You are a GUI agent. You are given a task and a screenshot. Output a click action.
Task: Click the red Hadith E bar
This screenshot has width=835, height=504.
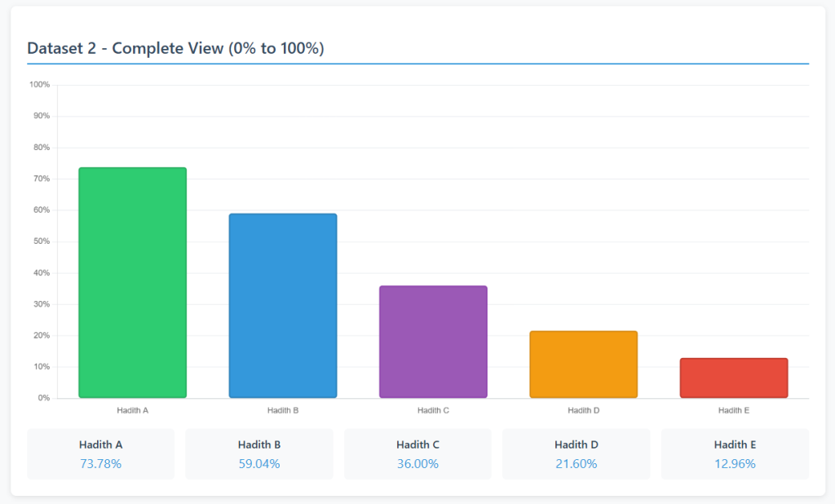[734, 378]
